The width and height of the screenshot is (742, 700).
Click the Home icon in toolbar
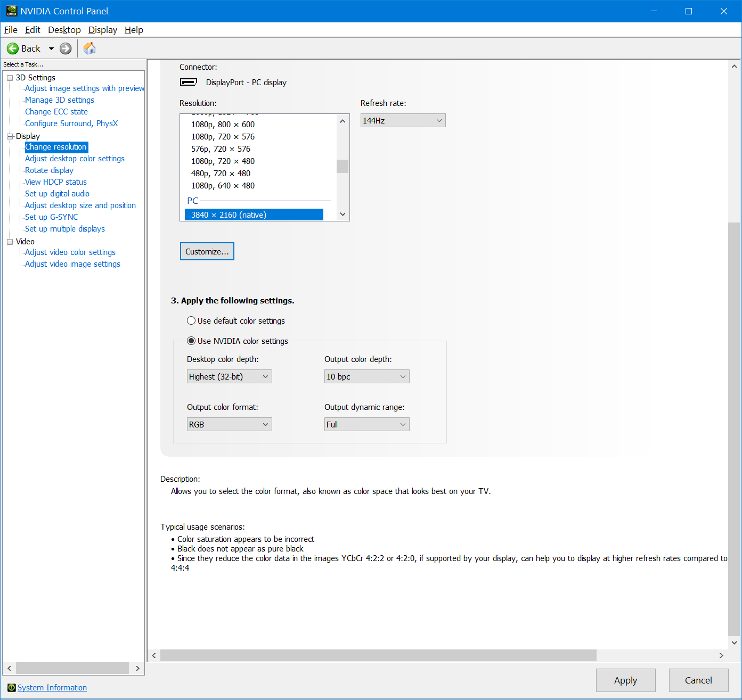click(x=89, y=48)
